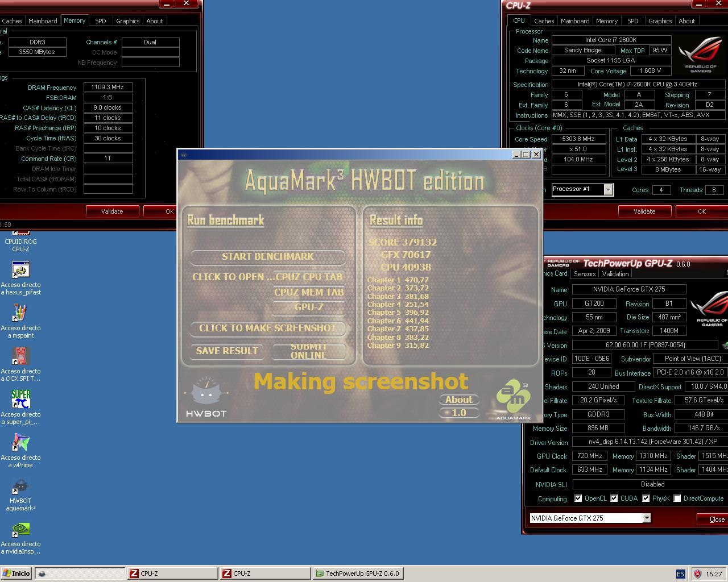Open the About tab in left CPU-Z window
Viewport: 728px width, 582px height.
(x=155, y=21)
